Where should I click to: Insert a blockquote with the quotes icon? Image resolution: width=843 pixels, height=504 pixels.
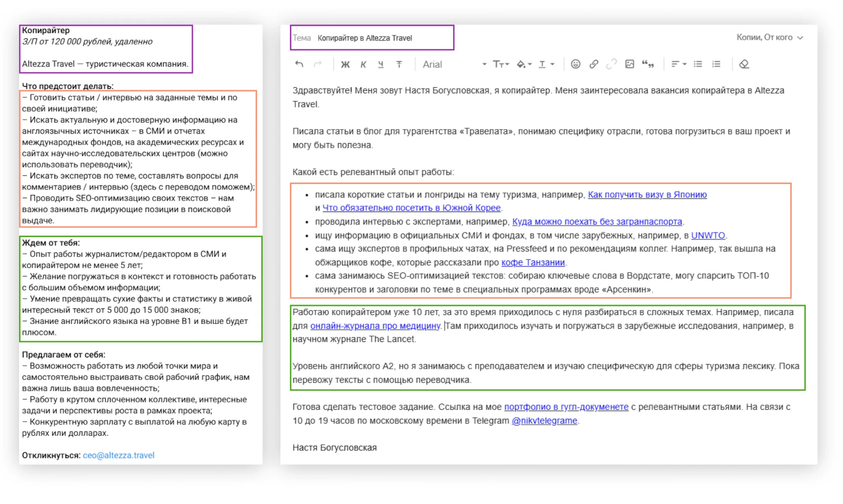(x=648, y=64)
